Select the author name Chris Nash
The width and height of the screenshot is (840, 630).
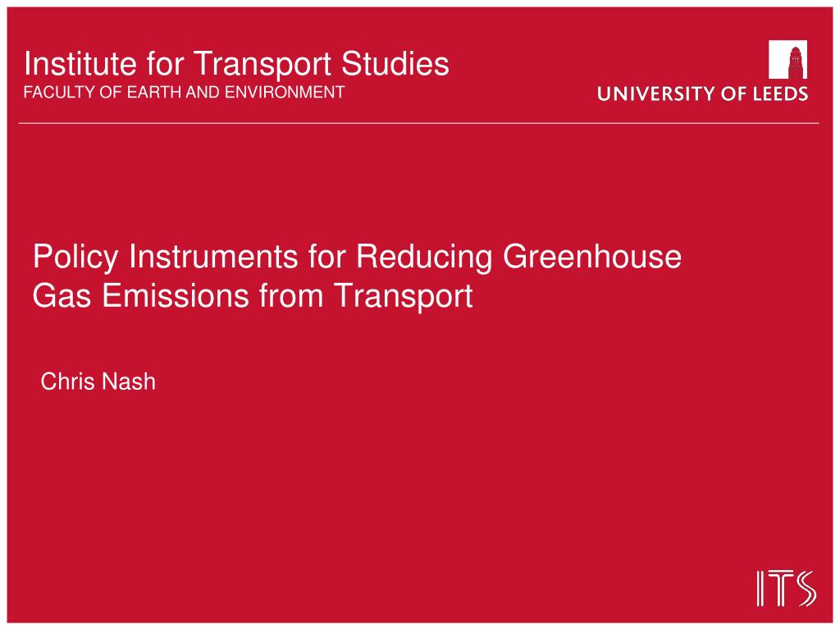point(98,381)
